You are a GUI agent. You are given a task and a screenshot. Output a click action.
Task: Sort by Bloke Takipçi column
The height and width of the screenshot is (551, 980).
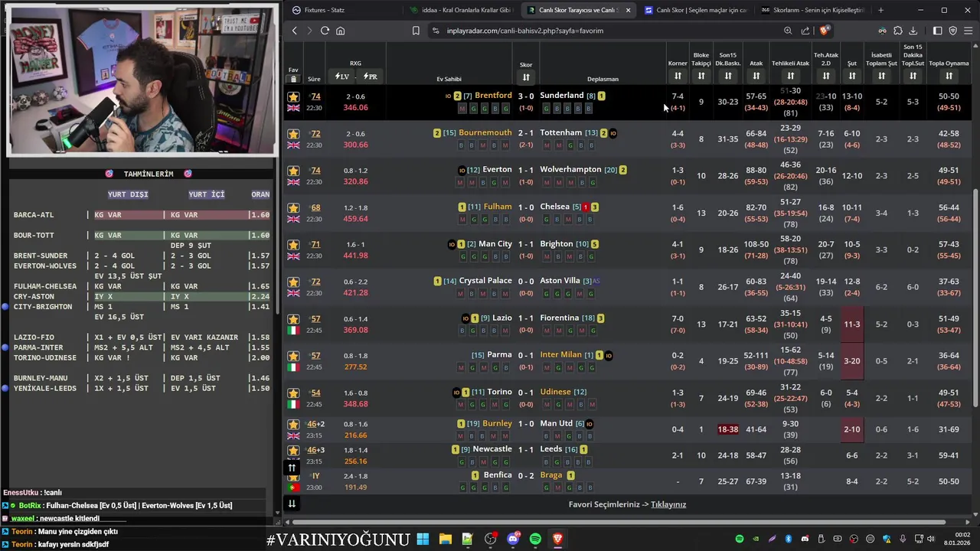pyautogui.click(x=701, y=76)
